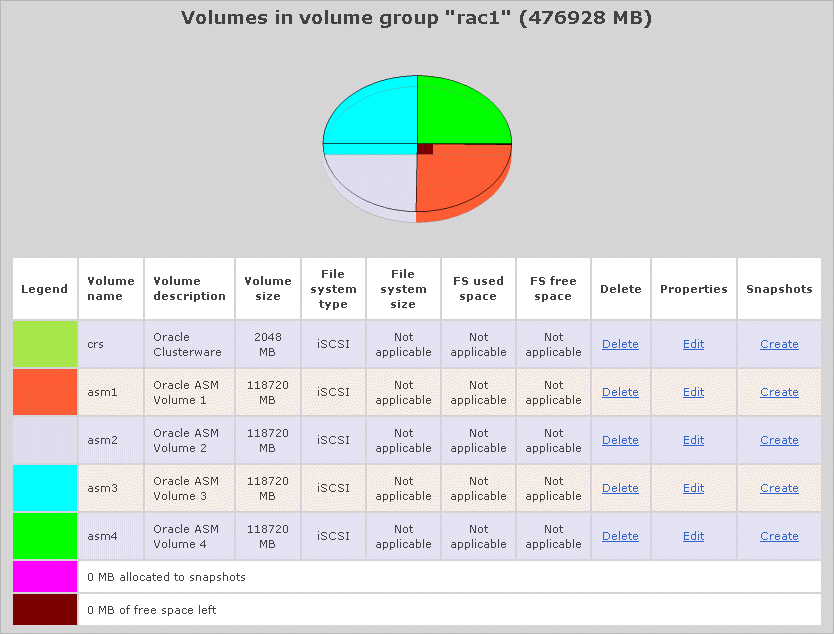Click the 'Volume size' column header
The width and height of the screenshot is (834, 634).
[268, 288]
